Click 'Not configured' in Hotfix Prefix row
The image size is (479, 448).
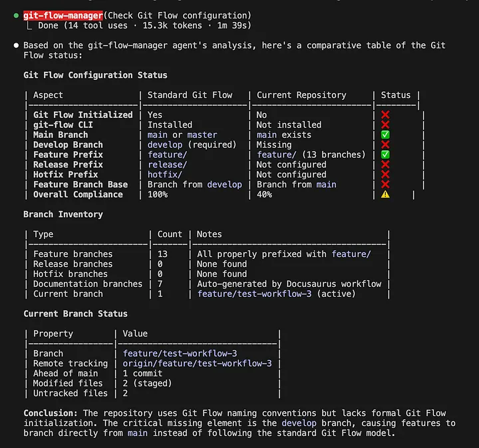291,174
